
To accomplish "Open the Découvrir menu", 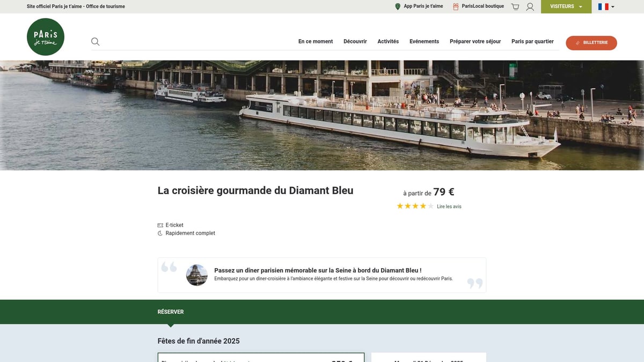I will pyautogui.click(x=355, y=41).
